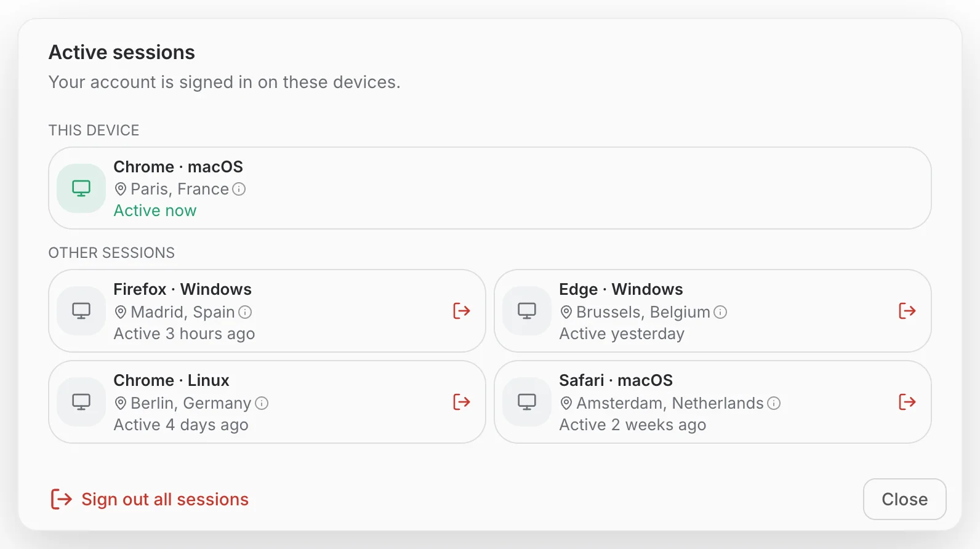The image size is (980, 549).
Task: Sign out the Safari macOS session
Action: (907, 402)
